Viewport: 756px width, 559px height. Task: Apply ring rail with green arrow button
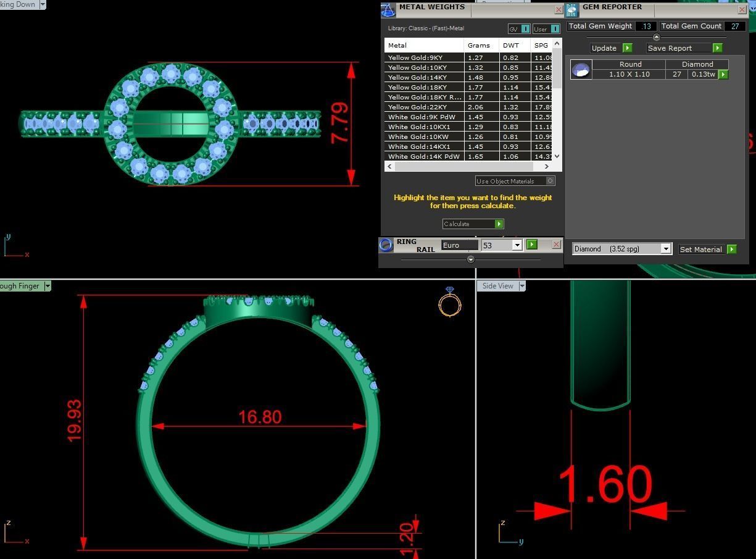click(531, 245)
